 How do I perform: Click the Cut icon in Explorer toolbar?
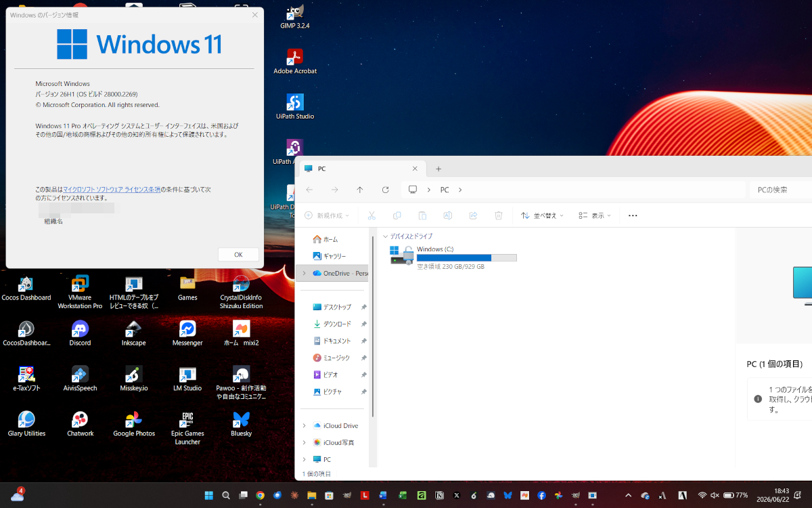(x=371, y=215)
